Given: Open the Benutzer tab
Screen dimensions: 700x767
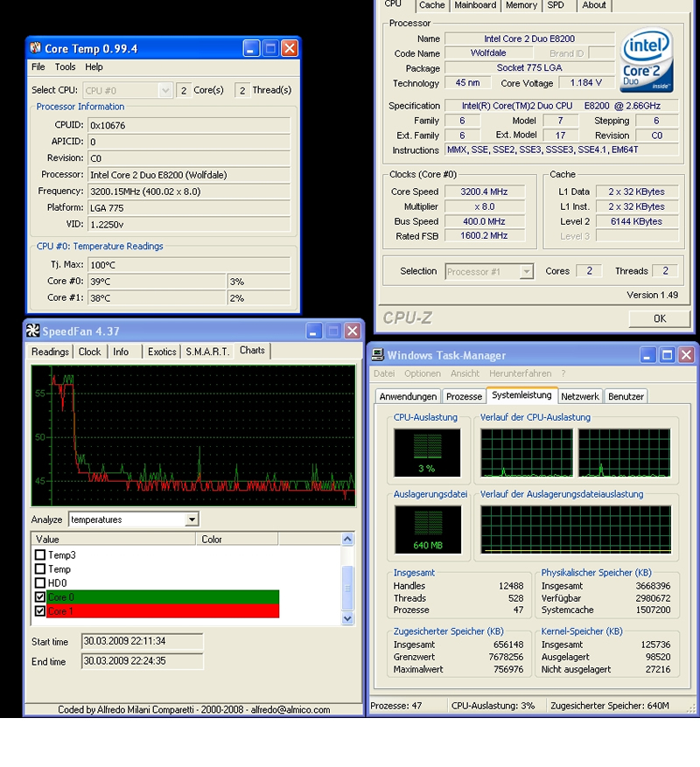Looking at the screenshot, I should pyautogui.click(x=626, y=397).
